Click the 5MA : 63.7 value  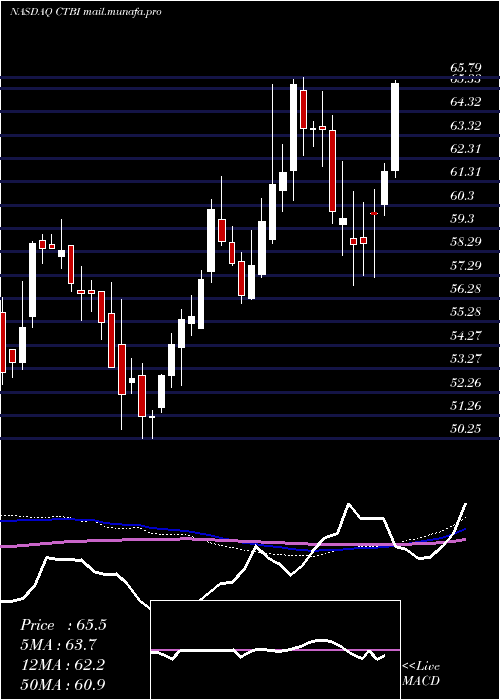[58, 645]
